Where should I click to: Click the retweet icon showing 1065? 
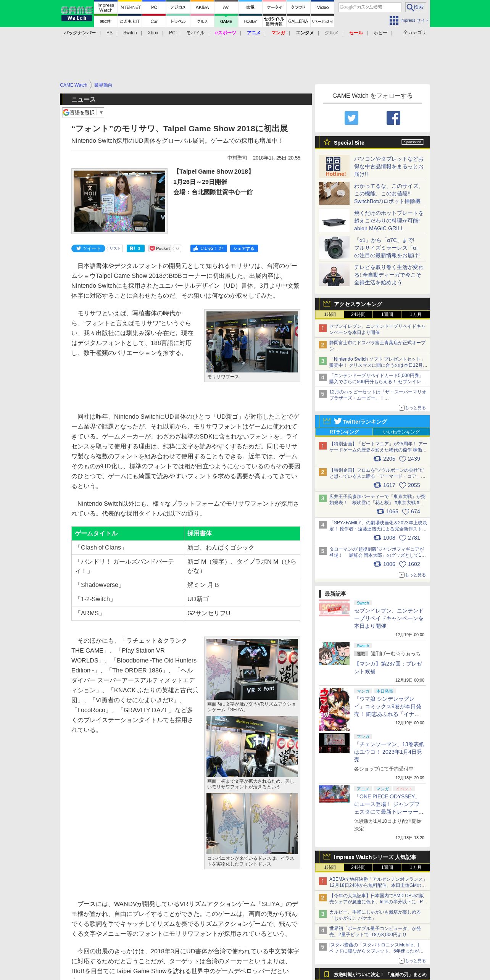coord(380,511)
